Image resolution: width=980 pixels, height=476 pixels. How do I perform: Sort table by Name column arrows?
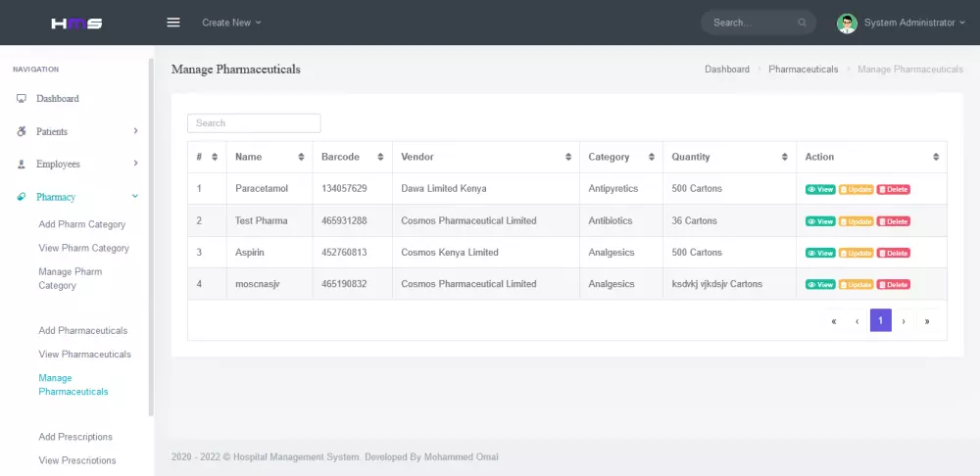point(301,157)
